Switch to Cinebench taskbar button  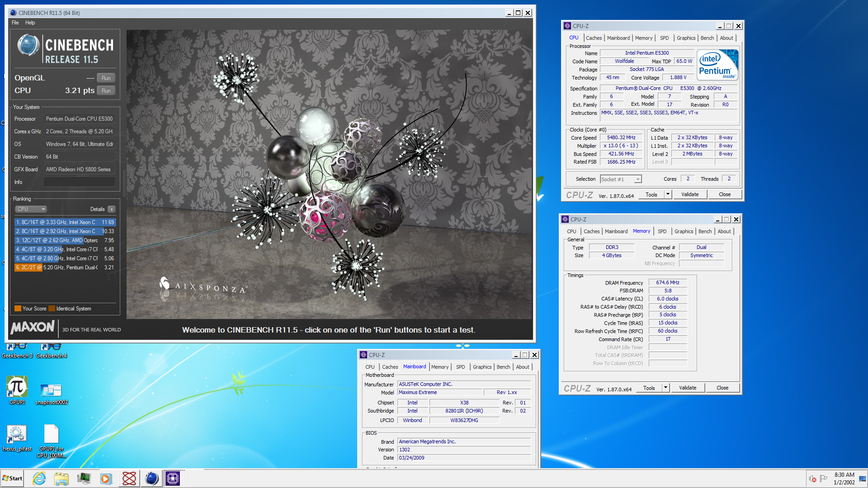151,478
